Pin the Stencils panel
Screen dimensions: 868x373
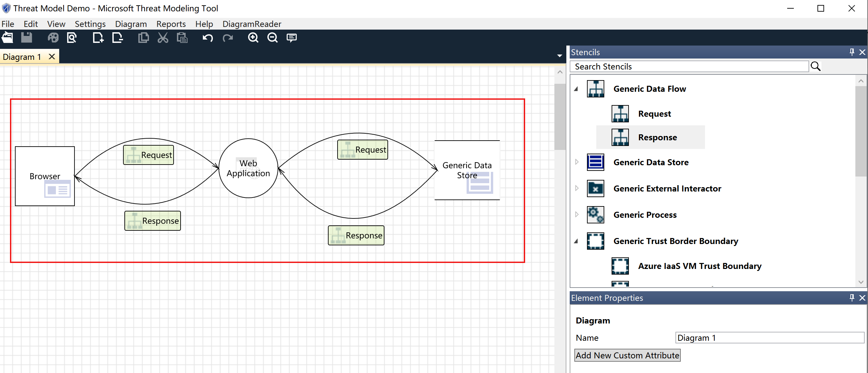click(x=851, y=52)
